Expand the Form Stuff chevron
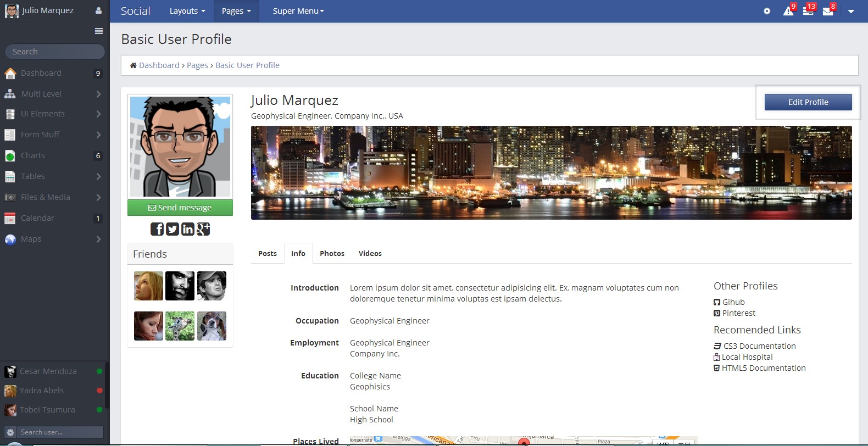868x446 pixels. (98, 135)
